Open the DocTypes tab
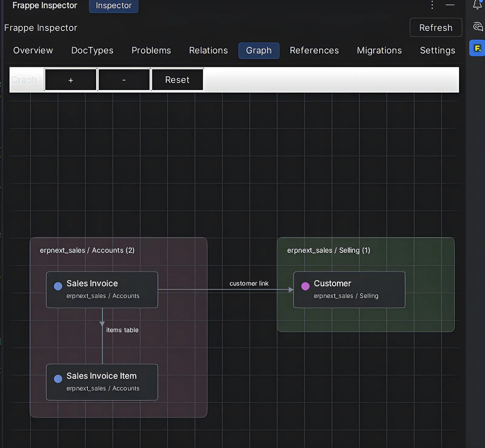This screenshot has width=485, height=448. (92, 50)
